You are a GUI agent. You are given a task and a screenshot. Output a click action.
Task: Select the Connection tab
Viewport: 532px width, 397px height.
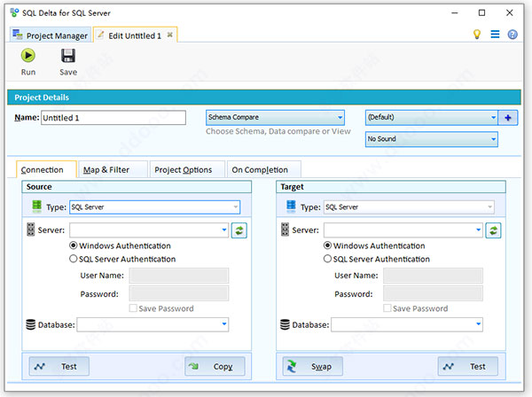46,169
